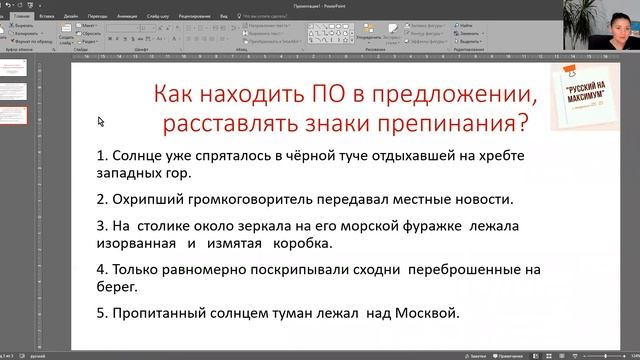640x360 pixels.
Task: Click the Экспресс-стили (Quick Styles) icon
Action: 393,29
